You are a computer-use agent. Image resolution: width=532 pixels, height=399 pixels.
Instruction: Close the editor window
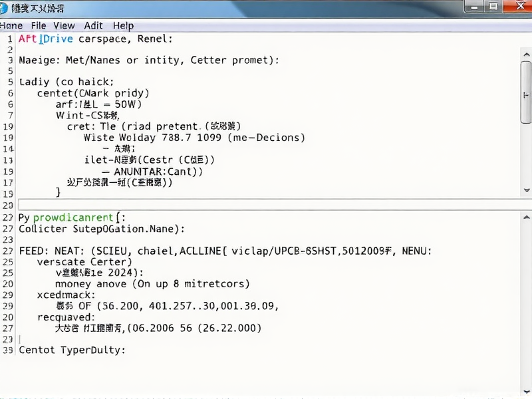tap(517, 7)
